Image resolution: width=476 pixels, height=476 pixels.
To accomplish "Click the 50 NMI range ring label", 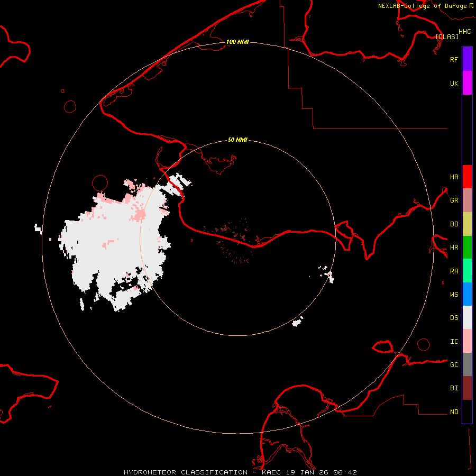I will pyautogui.click(x=237, y=140).
